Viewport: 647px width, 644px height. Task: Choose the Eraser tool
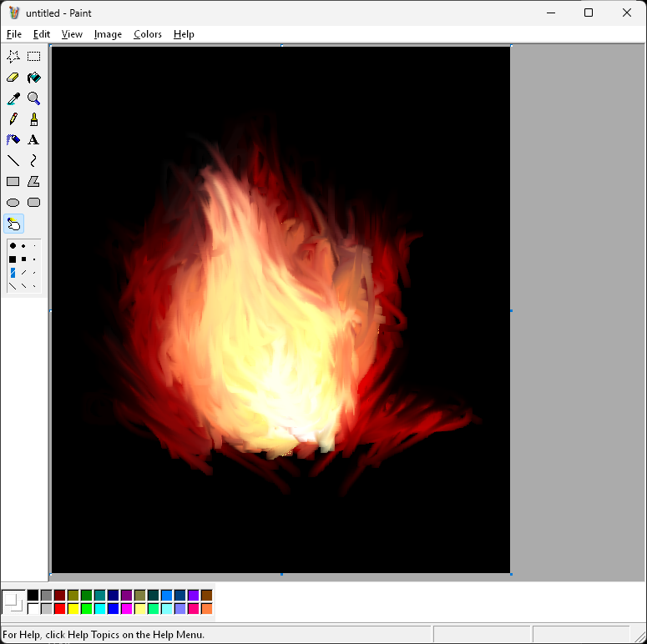click(x=13, y=77)
